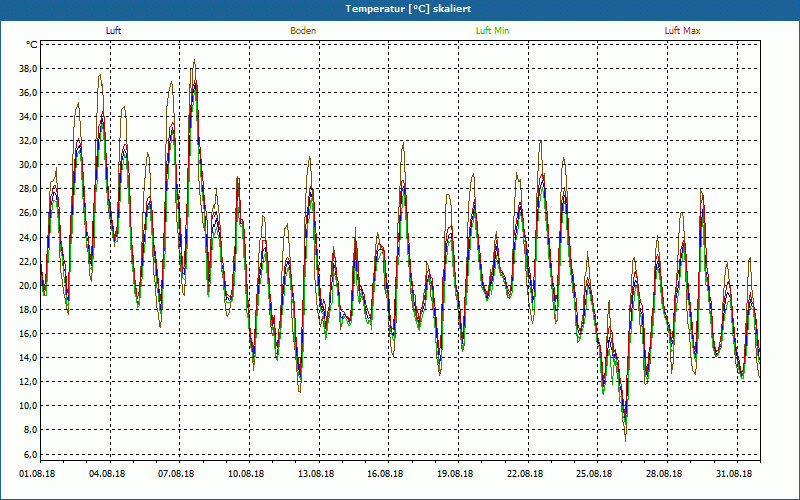Select the 24,0 y-axis value

click(x=29, y=237)
